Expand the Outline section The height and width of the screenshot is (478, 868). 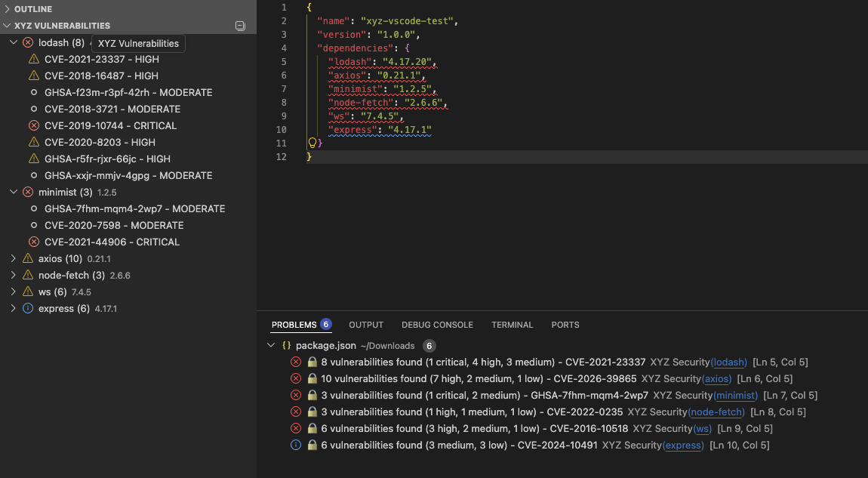pyautogui.click(x=8, y=9)
